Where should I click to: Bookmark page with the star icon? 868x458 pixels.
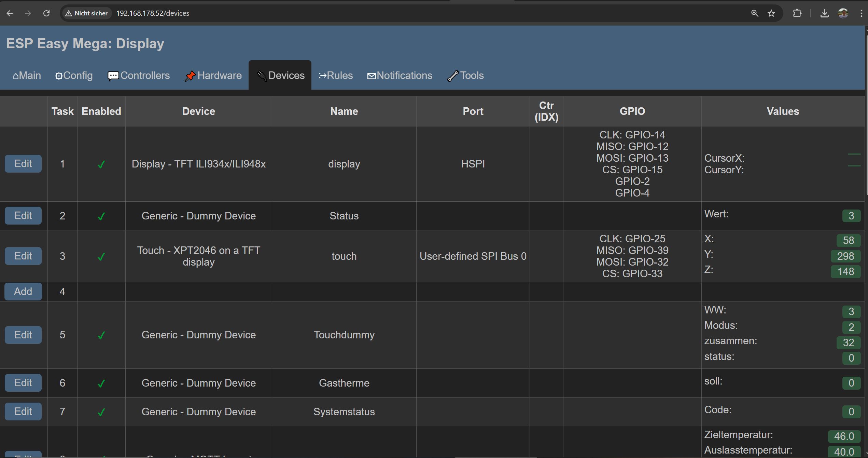[771, 13]
